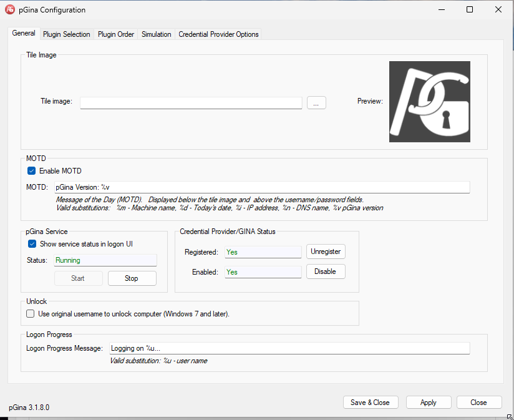The width and height of the screenshot is (514, 420).
Task: Maximize the pGina Configuration window
Action: tap(470, 9)
